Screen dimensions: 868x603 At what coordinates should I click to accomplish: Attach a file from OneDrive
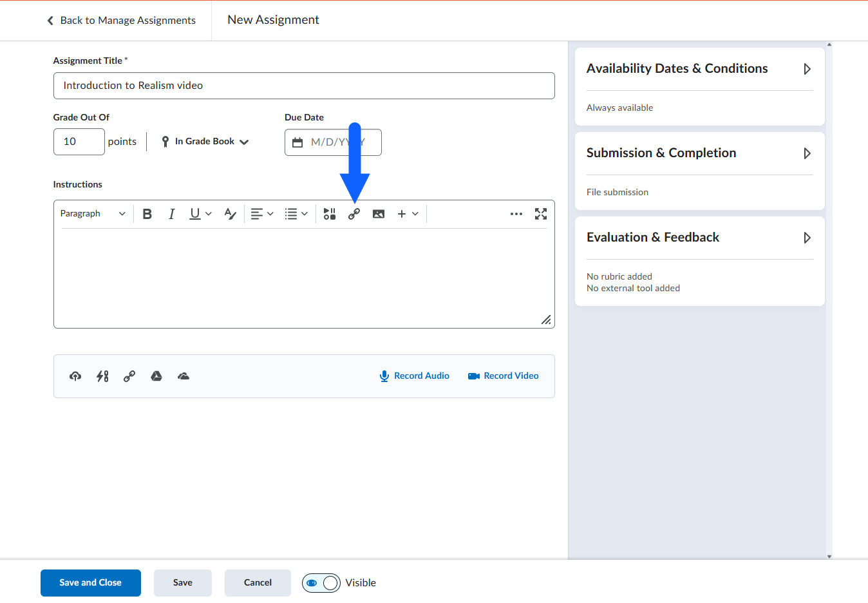(184, 376)
